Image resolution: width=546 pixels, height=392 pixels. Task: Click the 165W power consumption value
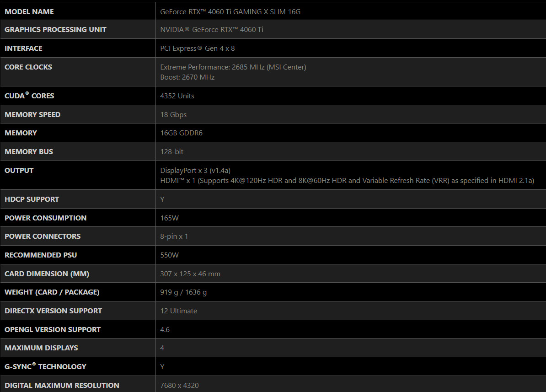[170, 218]
